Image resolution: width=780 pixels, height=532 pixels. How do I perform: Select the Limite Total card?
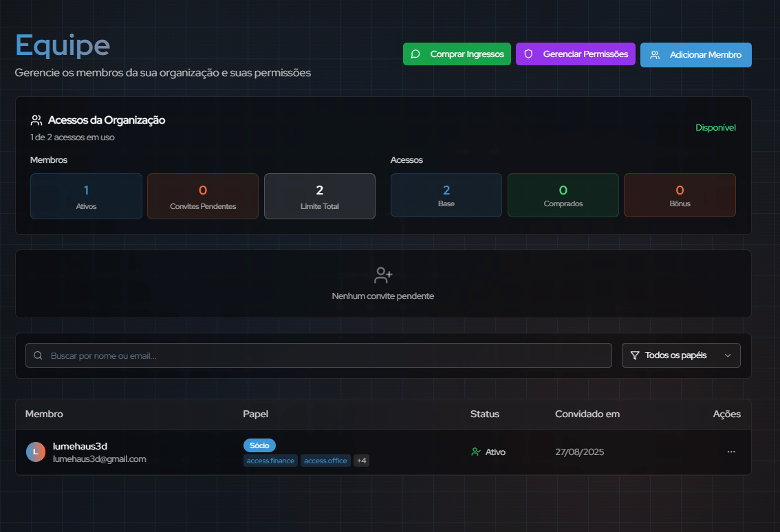(320, 197)
